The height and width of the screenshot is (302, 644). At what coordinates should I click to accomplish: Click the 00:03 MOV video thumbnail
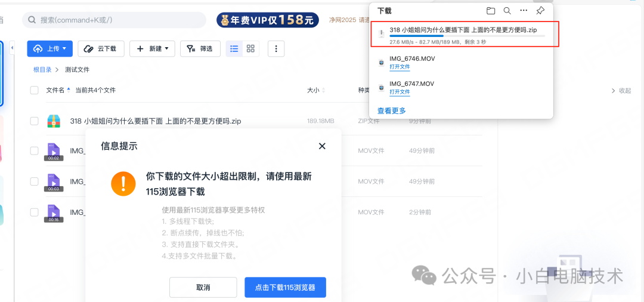[x=54, y=182]
